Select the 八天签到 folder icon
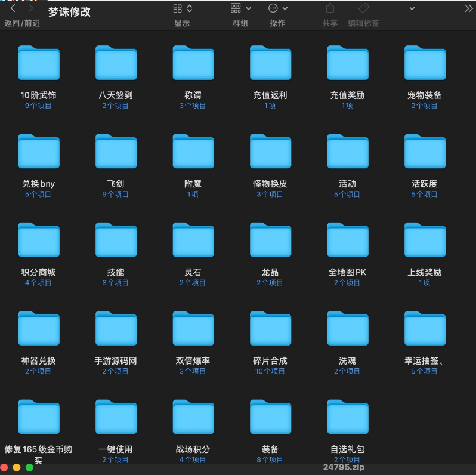476x475 pixels. (116, 63)
